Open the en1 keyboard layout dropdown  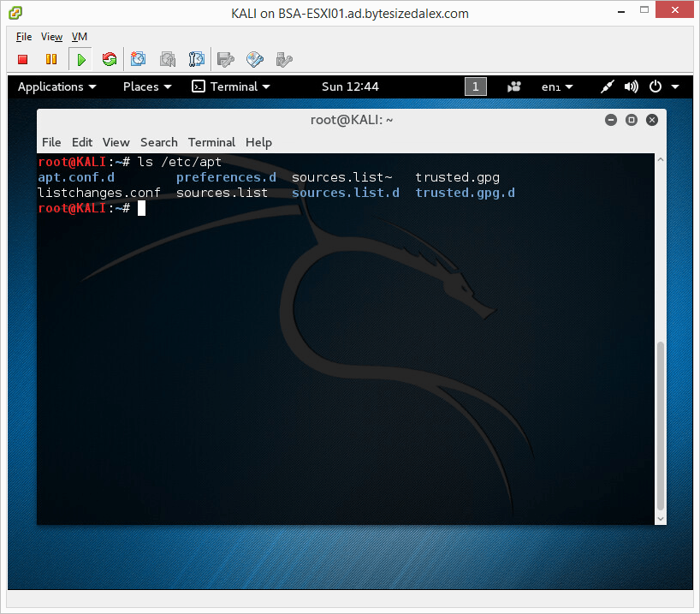point(556,86)
